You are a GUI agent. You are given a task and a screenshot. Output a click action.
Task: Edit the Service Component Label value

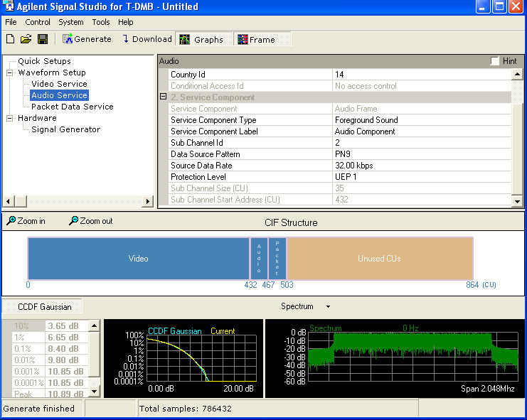point(422,131)
